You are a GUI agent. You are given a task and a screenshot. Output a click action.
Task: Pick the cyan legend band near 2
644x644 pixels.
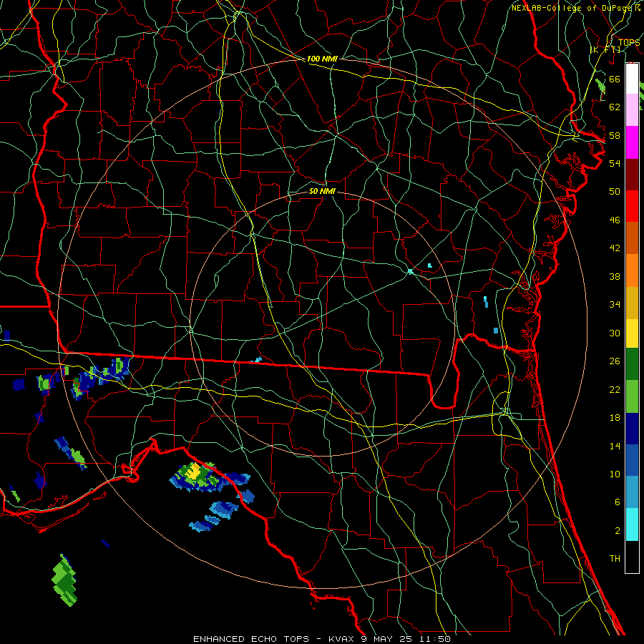point(632,525)
